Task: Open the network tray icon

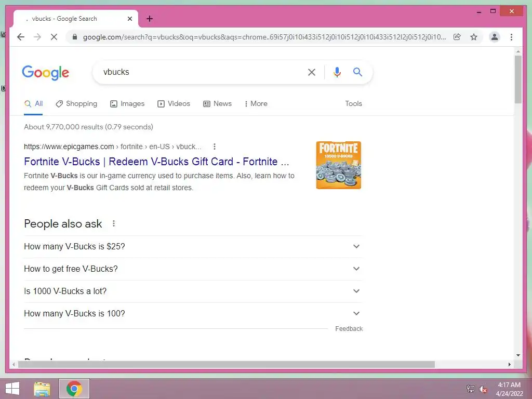Action: tap(470, 389)
